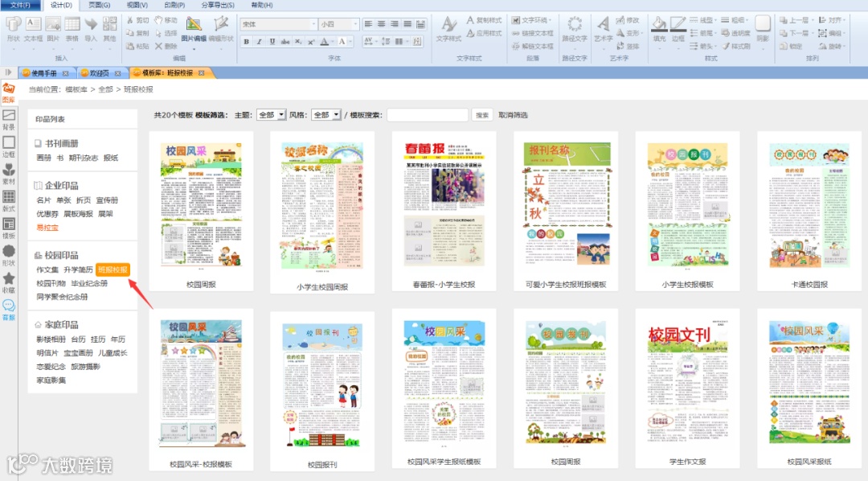Click the 路径文字 path text icon
The height and width of the screenshot is (481, 868).
(x=575, y=30)
